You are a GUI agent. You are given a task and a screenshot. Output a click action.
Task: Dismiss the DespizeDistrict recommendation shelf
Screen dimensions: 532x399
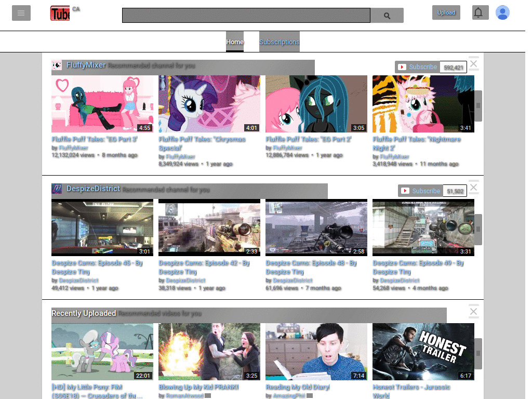click(474, 187)
